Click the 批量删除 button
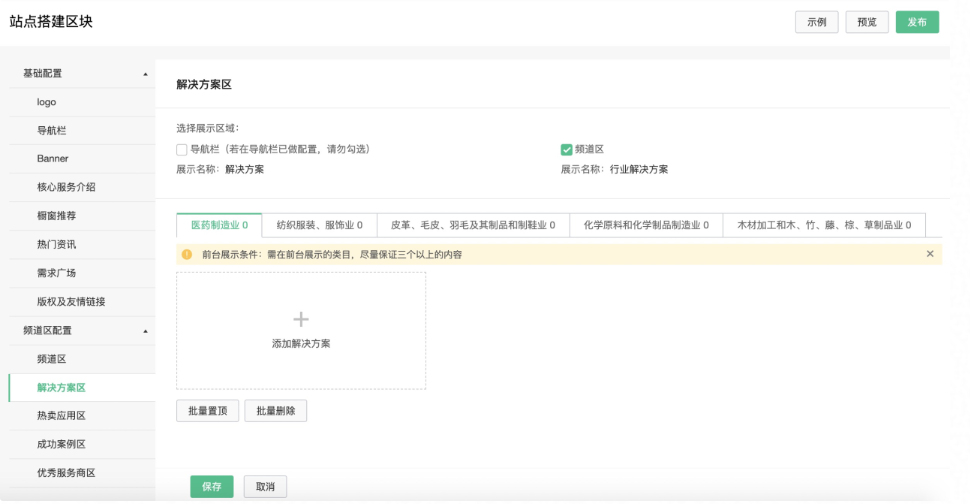The image size is (970, 504). [275, 411]
